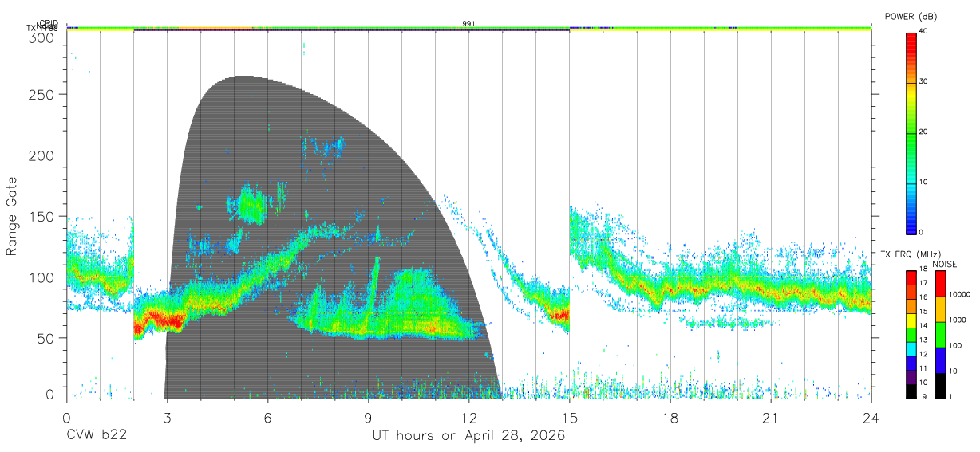Viewport: 980px width, 452px height.
Task: Click the NOISE level color bar
Action: tap(940, 333)
